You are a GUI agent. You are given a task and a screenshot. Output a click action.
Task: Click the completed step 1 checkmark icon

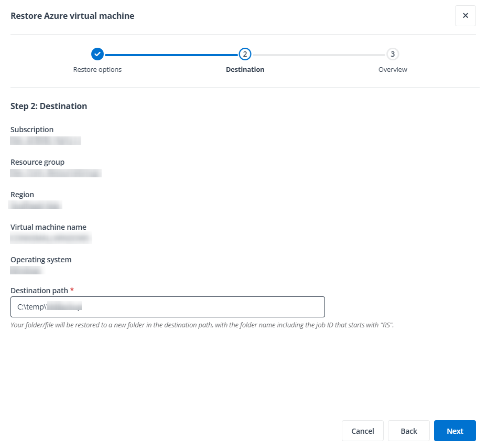click(x=98, y=54)
